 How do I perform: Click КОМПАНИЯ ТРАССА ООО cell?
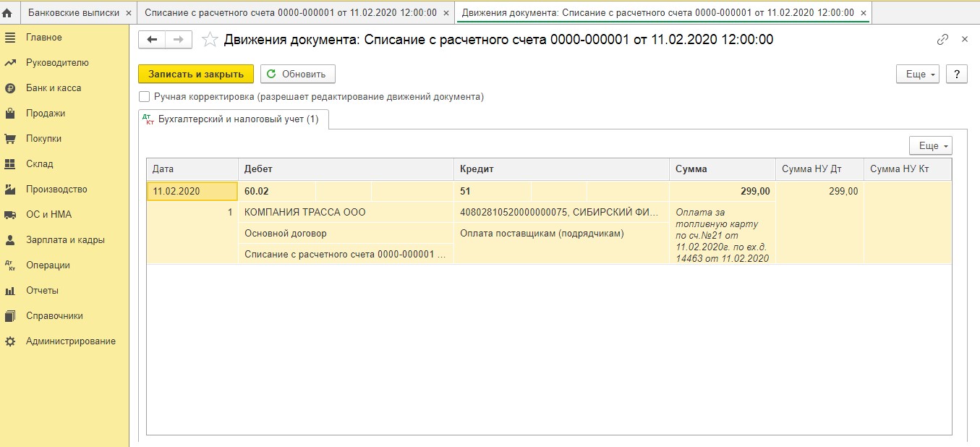pos(346,213)
